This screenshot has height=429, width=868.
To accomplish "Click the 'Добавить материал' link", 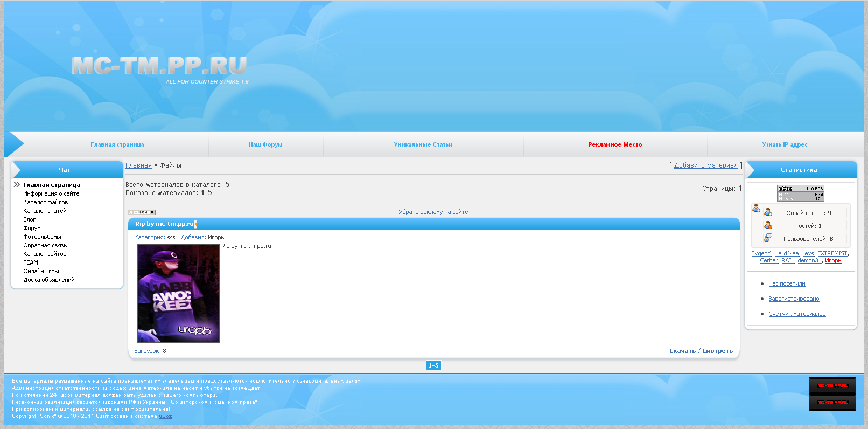I will pyautogui.click(x=706, y=165).
